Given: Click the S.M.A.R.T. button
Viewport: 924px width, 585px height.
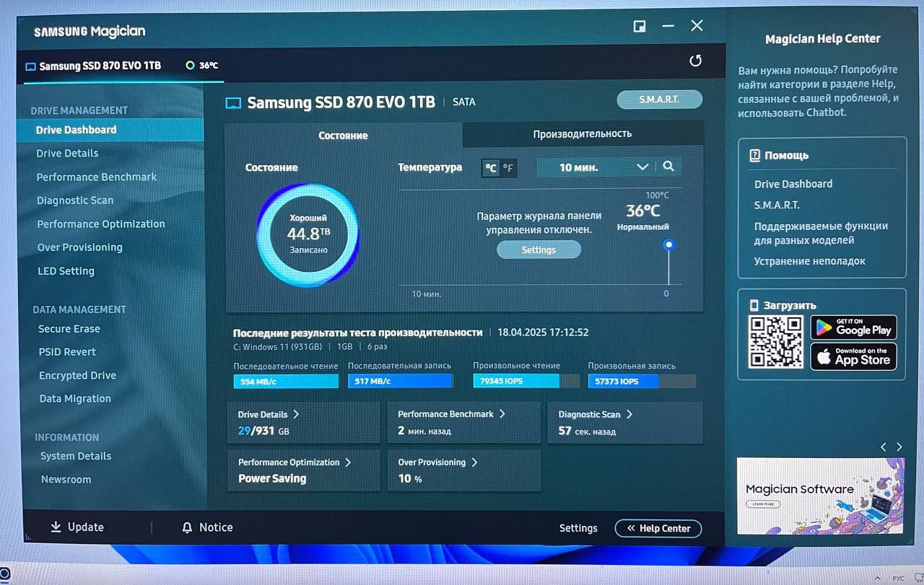Looking at the screenshot, I should tap(659, 100).
